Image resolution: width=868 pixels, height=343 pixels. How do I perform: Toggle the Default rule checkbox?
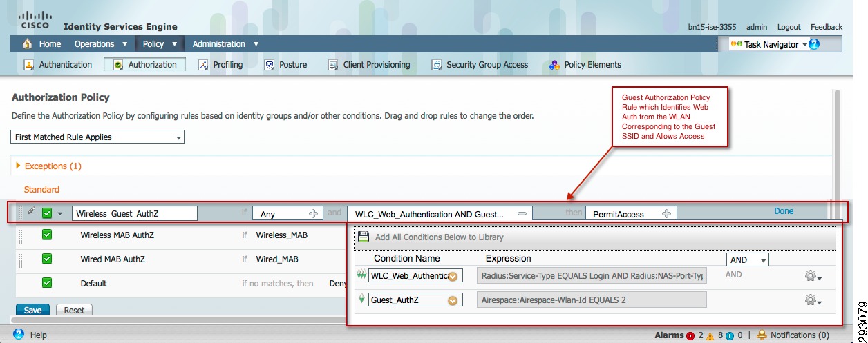pos(47,283)
